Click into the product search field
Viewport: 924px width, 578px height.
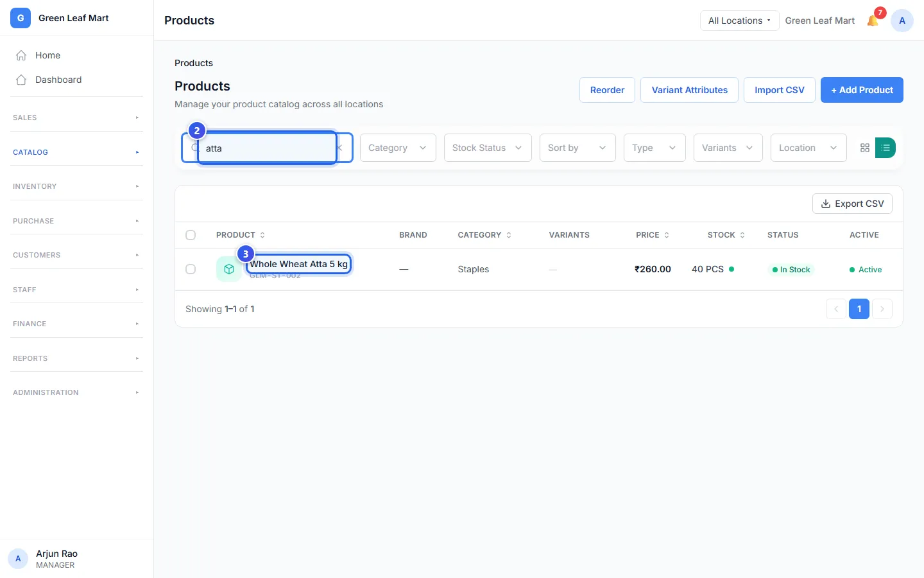tap(267, 148)
